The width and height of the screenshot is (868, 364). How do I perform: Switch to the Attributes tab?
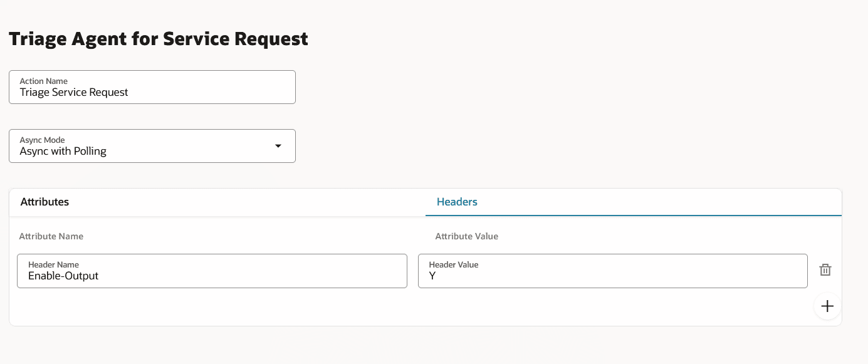(x=44, y=202)
